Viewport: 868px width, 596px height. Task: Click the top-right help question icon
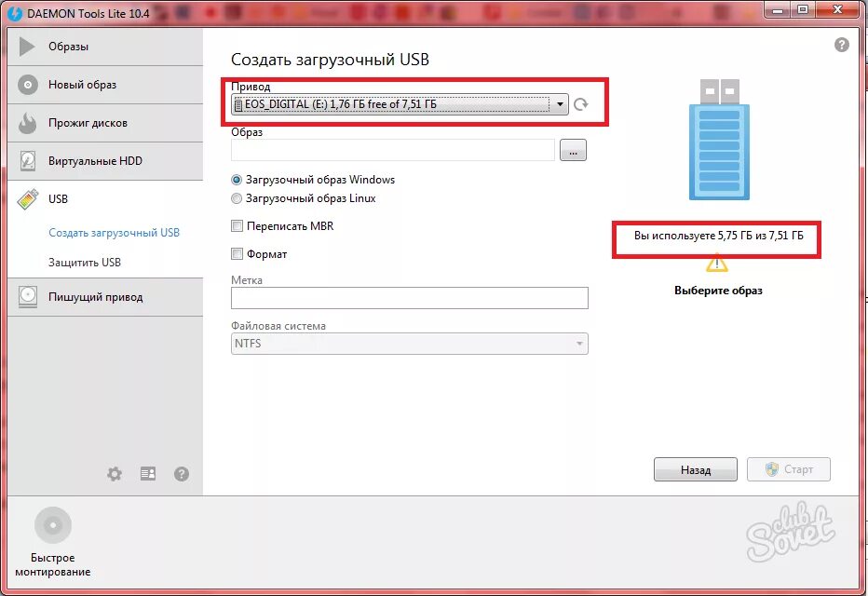click(x=841, y=45)
